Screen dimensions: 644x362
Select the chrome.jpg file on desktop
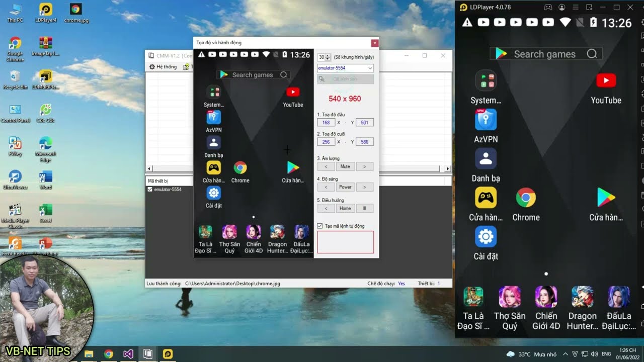pyautogui.click(x=76, y=13)
